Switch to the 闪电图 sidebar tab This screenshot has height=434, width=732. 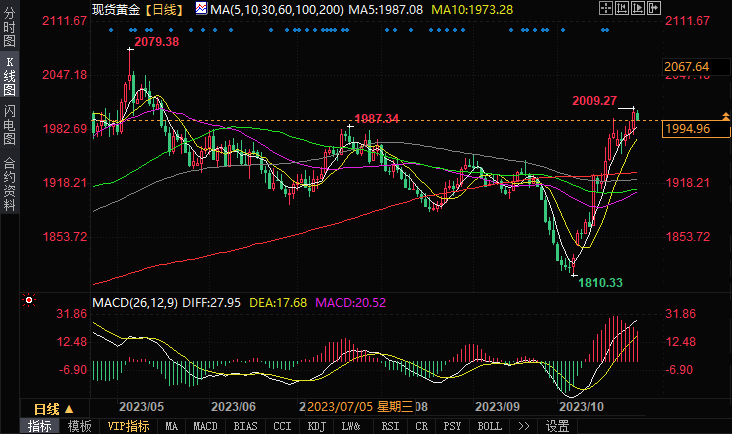click(x=9, y=125)
